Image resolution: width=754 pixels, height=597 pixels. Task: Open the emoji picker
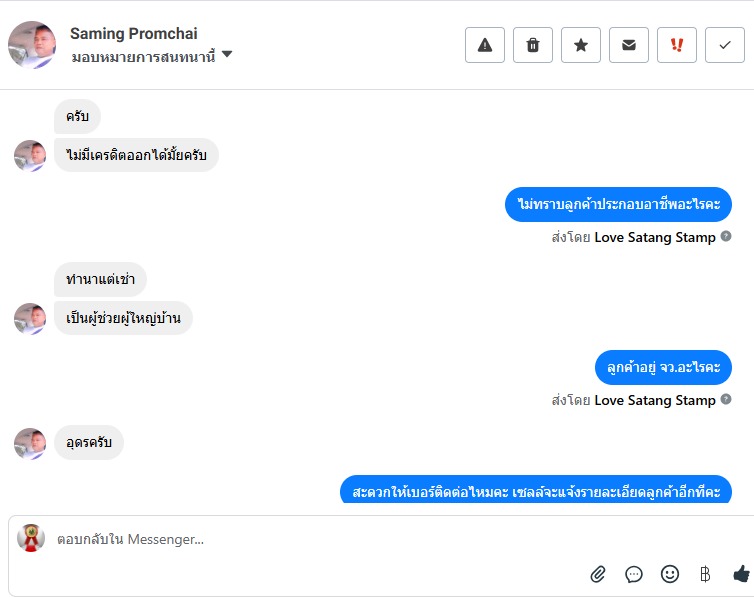670,574
